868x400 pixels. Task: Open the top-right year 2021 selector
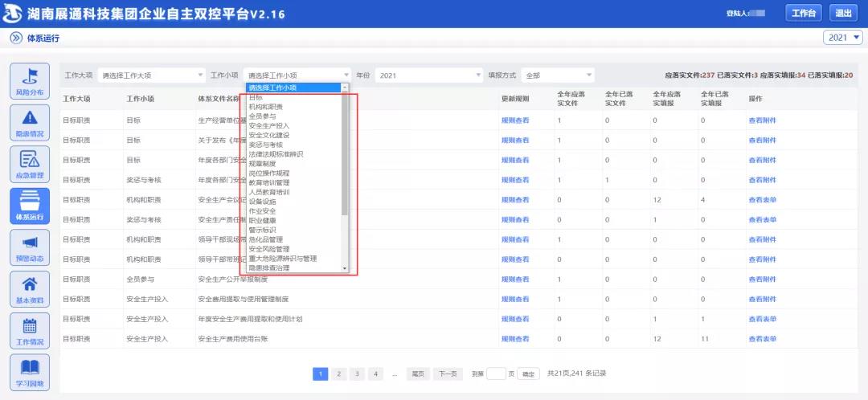(x=843, y=38)
